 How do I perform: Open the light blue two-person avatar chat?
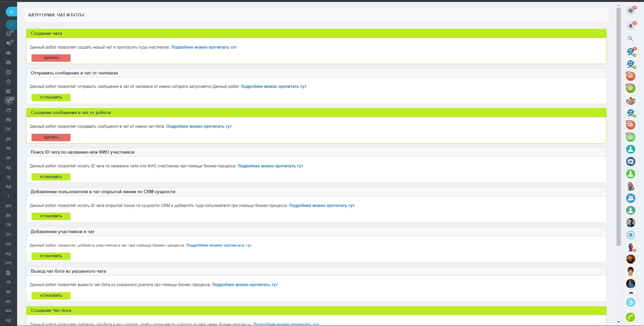pyautogui.click(x=631, y=198)
